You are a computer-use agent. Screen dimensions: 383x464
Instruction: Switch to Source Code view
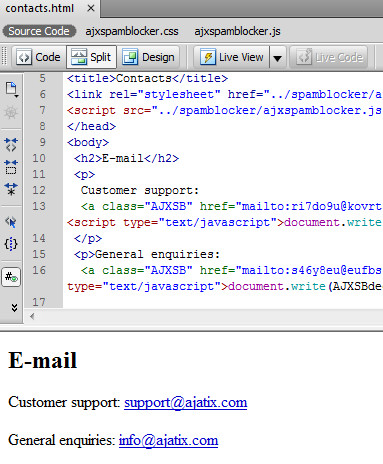click(39, 31)
